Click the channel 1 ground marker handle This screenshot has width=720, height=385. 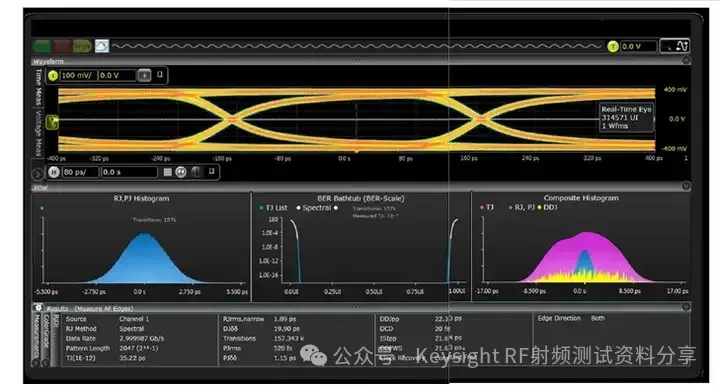pos(52,122)
